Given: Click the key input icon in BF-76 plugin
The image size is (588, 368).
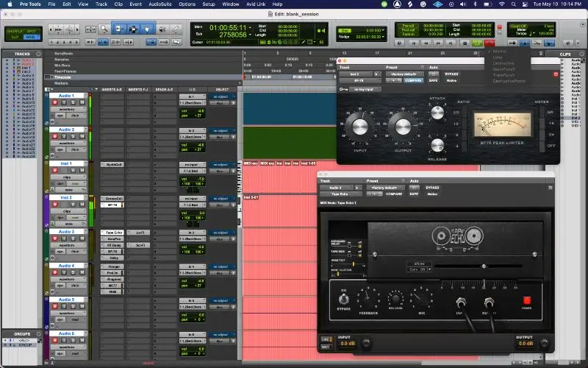Looking at the screenshot, I should [343, 89].
